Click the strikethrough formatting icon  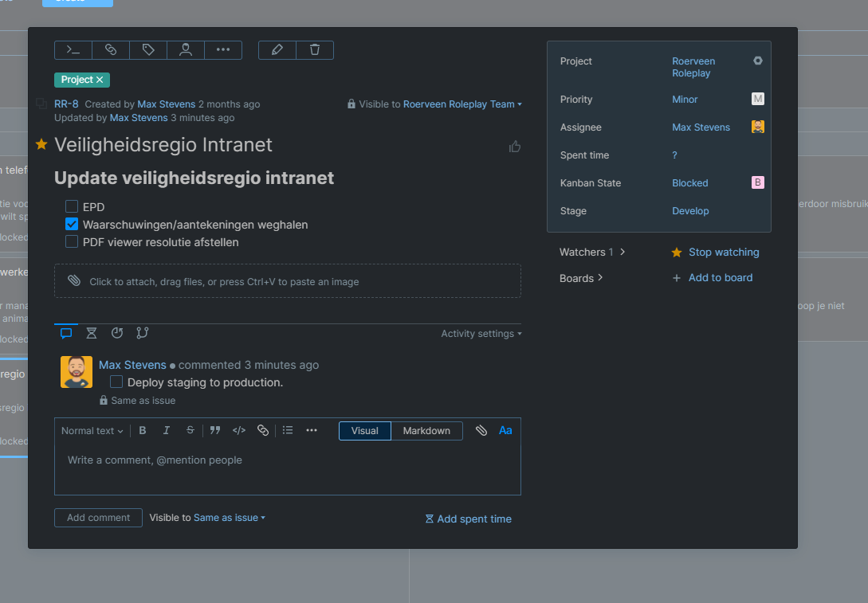click(x=190, y=430)
